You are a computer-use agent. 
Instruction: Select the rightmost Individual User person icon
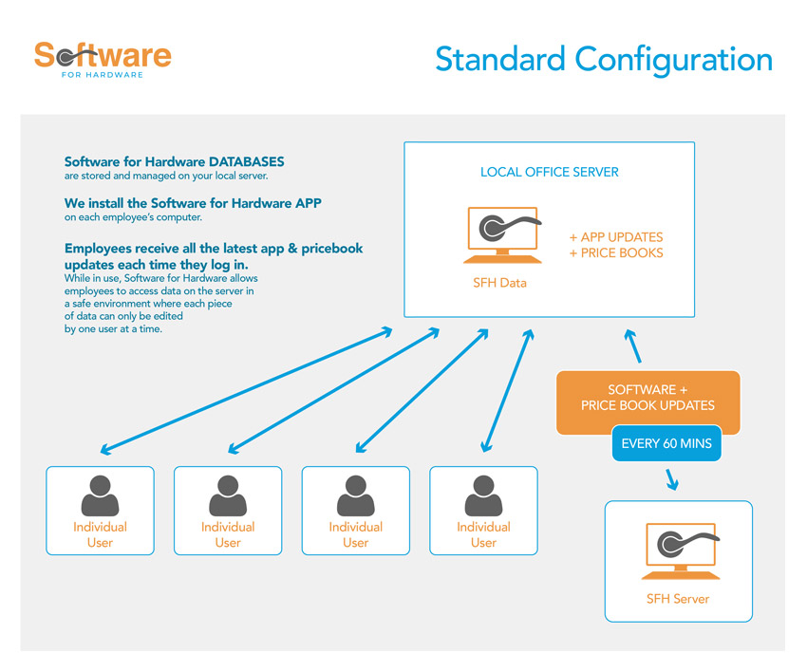483,496
